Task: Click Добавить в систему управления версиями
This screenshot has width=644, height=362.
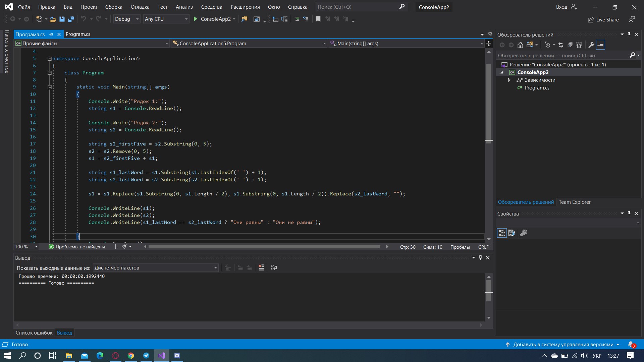Action: pyautogui.click(x=563, y=345)
